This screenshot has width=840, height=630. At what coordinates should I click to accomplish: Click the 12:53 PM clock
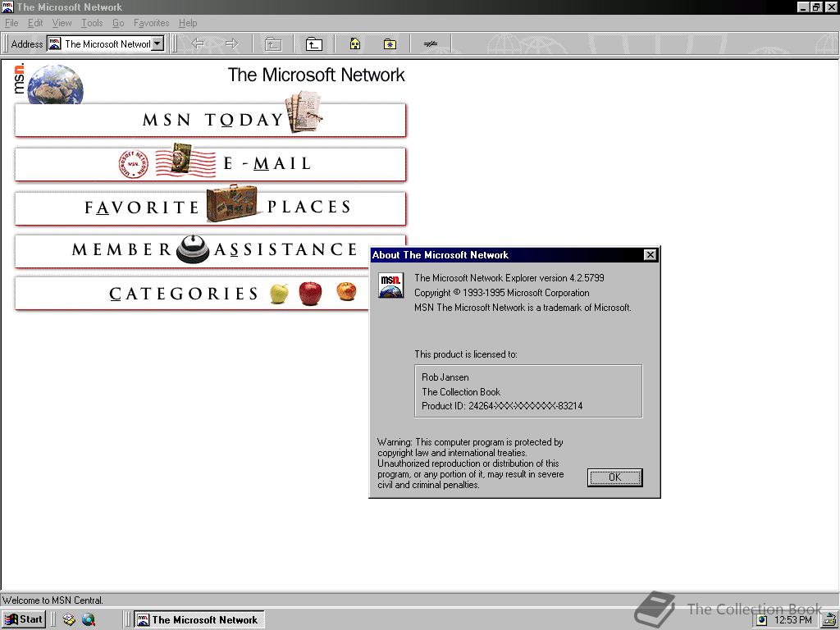click(793, 620)
